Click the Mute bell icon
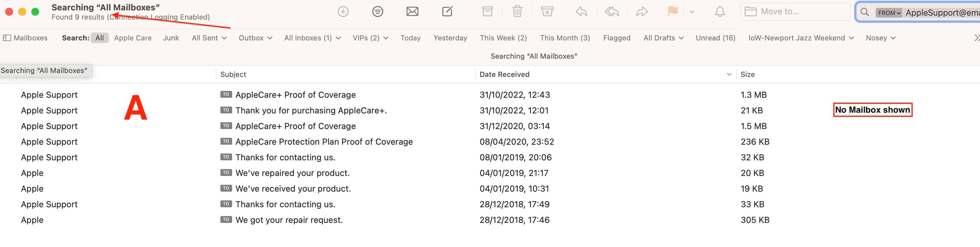This screenshot has width=980, height=247. point(720,11)
